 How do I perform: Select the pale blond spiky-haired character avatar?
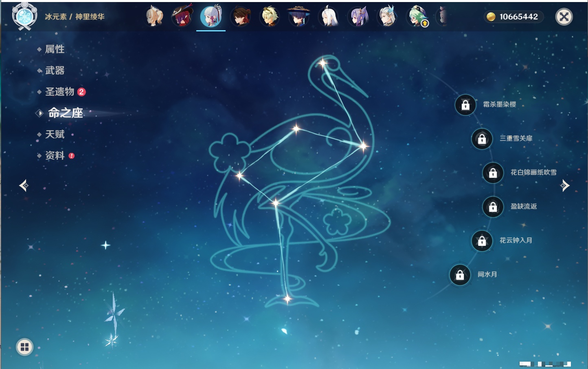coord(270,16)
